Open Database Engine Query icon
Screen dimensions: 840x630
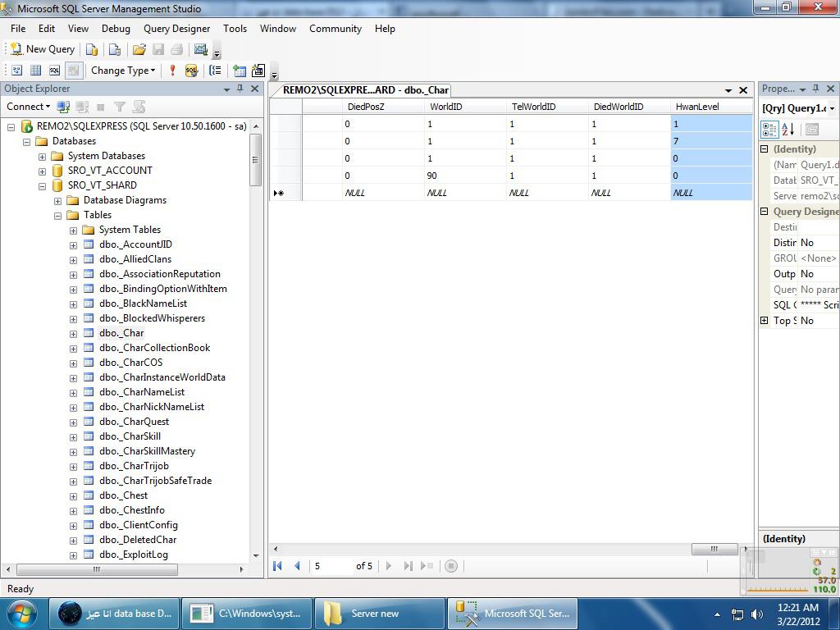click(92, 50)
